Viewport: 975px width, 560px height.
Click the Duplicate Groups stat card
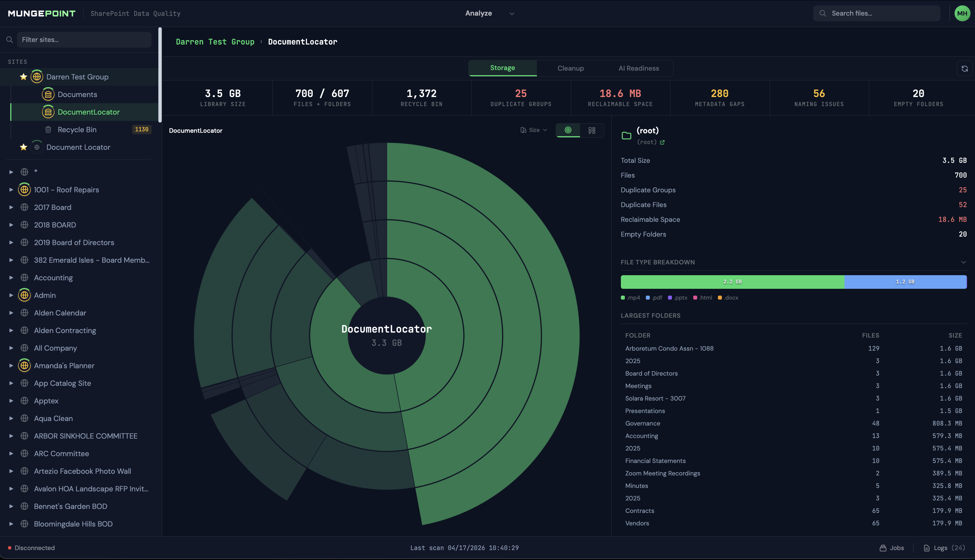click(x=521, y=98)
